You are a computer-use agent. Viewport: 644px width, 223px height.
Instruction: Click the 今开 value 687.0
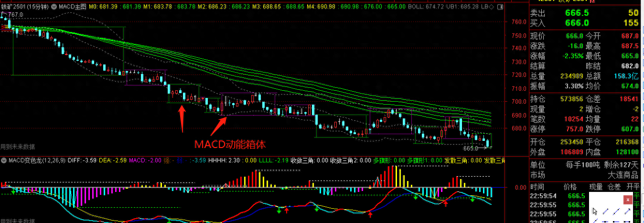[630, 36]
